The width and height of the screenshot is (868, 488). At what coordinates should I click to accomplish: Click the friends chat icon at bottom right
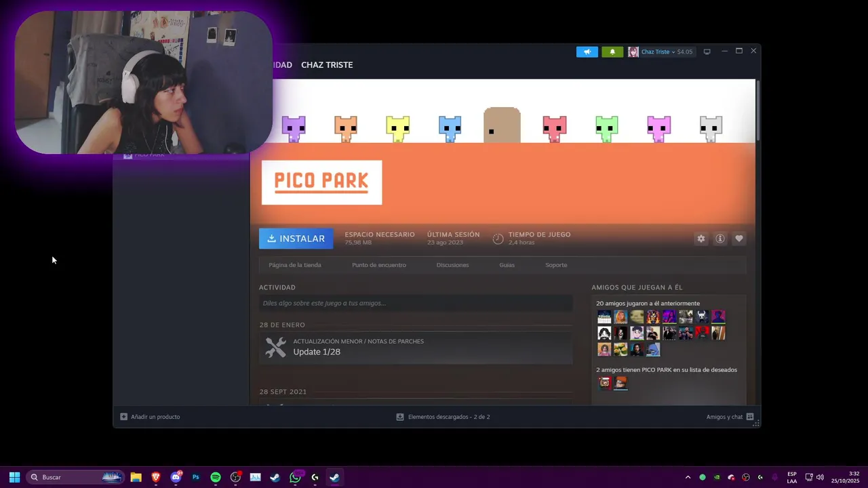point(750,417)
